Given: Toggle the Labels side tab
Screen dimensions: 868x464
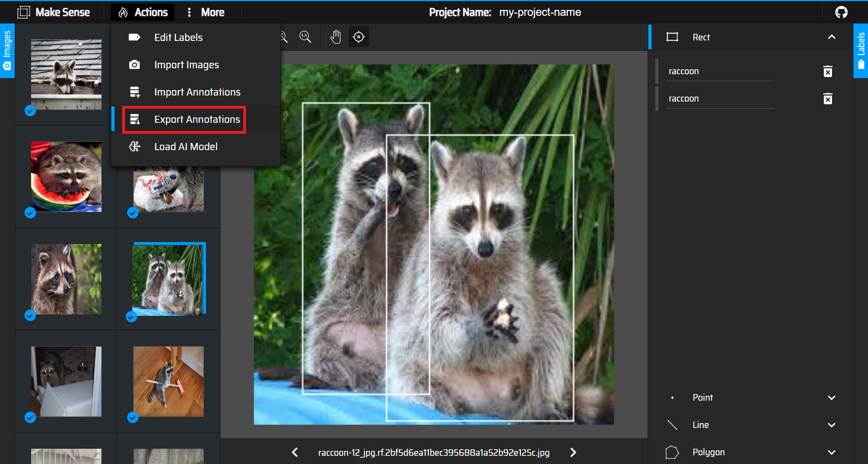Looking at the screenshot, I should click(860, 51).
